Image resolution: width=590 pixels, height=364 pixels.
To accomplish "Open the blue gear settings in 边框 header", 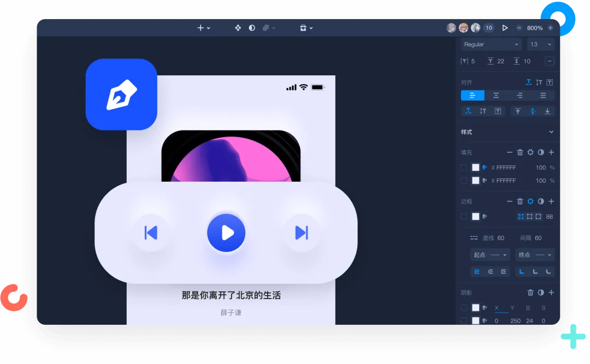I will (530, 201).
